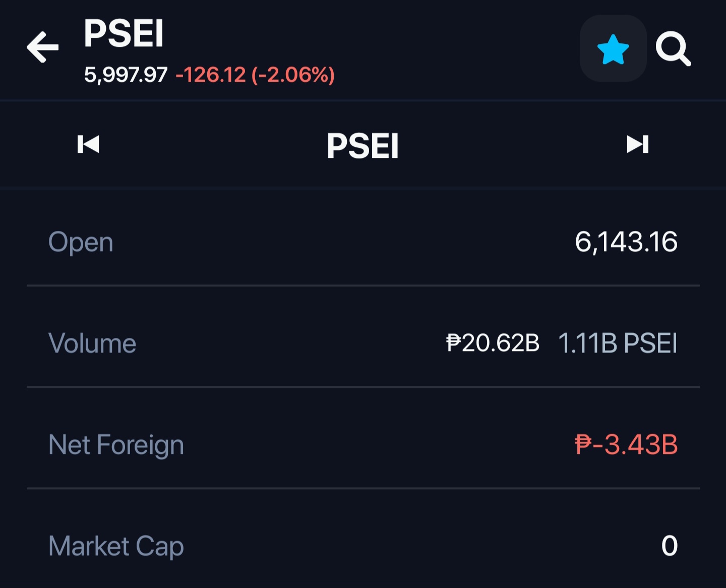Select the Volume row label
The height and width of the screenshot is (588, 726).
92,343
